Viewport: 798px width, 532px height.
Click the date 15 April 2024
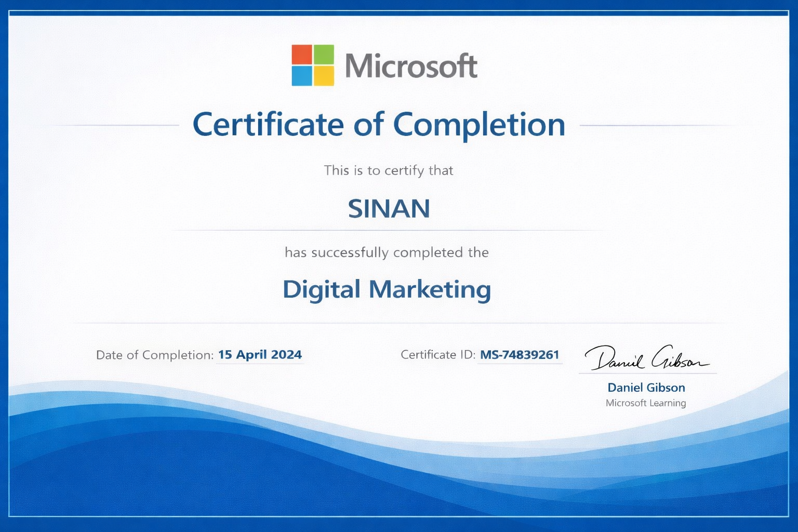tap(260, 355)
